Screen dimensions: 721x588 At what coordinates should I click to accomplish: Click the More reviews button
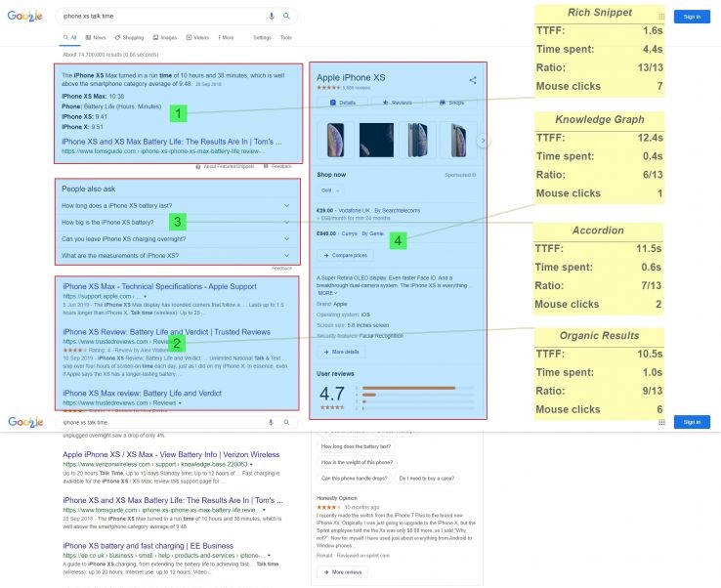[x=343, y=572]
